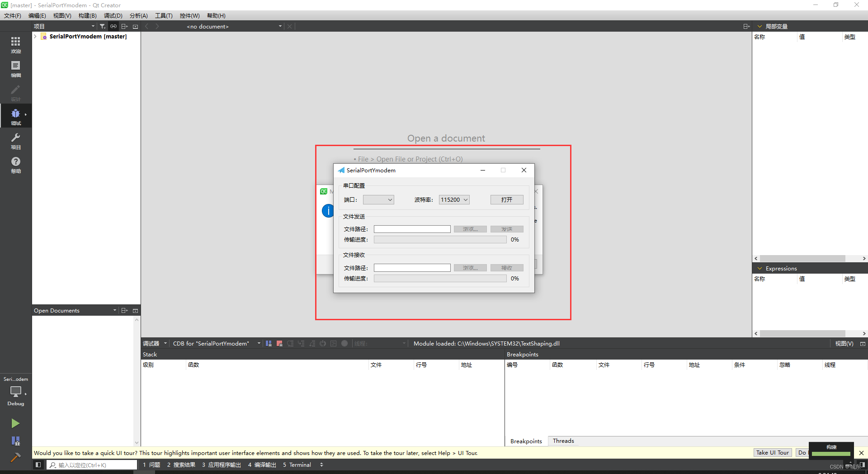Open the Edit (编辑) mode
Image resolution: width=868 pixels, height=474 pixels.
click(16, 69)
